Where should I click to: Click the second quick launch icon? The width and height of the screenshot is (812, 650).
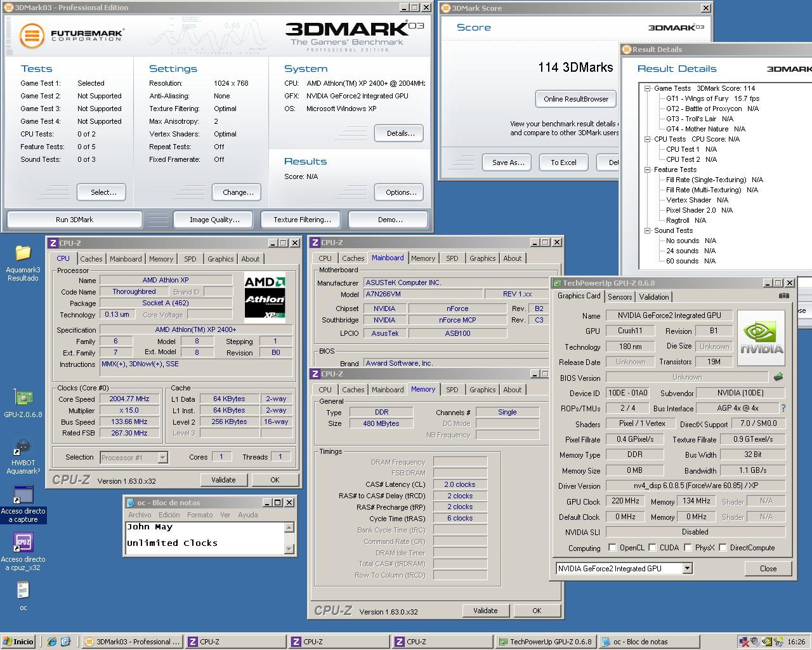65,642
